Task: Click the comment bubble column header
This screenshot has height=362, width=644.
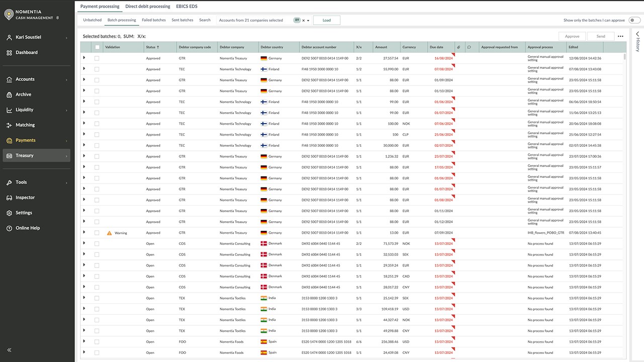Action: click(469, 47)
